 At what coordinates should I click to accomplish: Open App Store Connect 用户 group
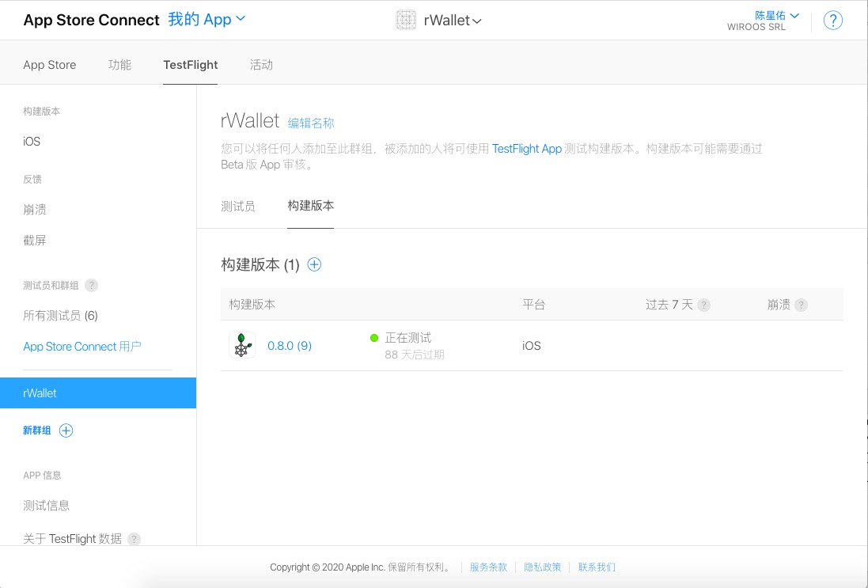tap(82, 347)
